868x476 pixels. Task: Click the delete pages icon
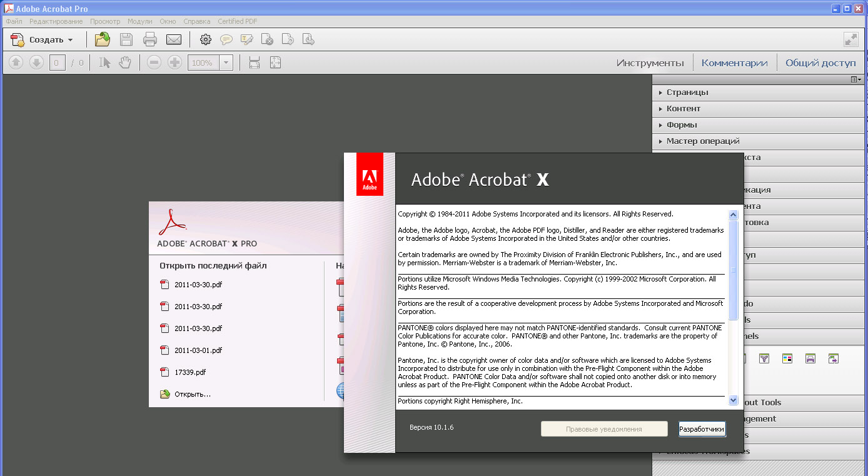tap(267, 39)
